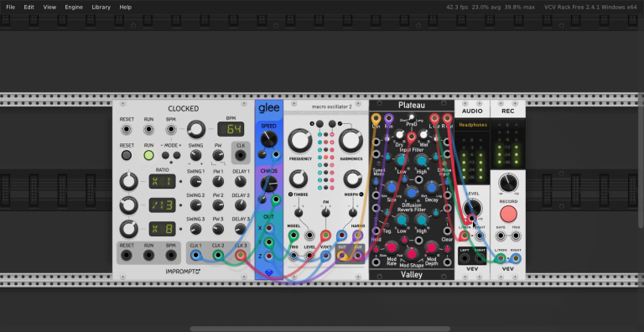Click the CLK 1 output jack
The width and height of the screenshot is (644, 332).
[196, 256]
